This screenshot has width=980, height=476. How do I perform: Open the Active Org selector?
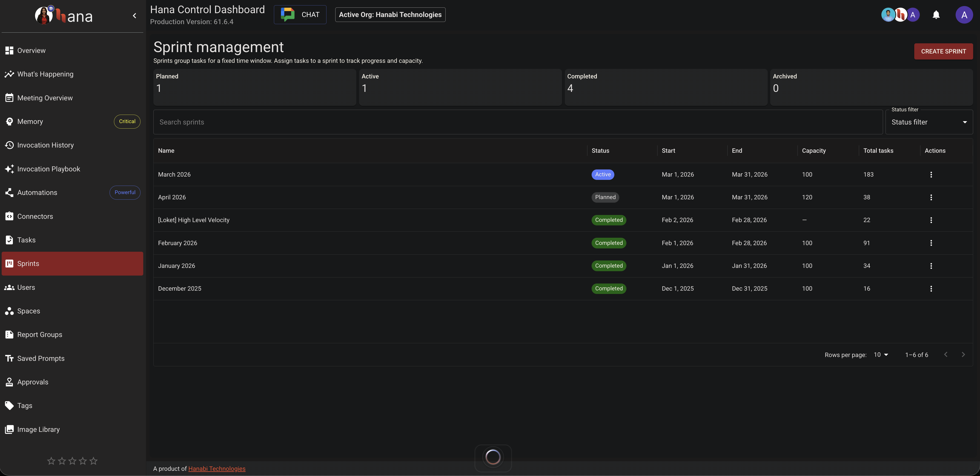[390, 15]
